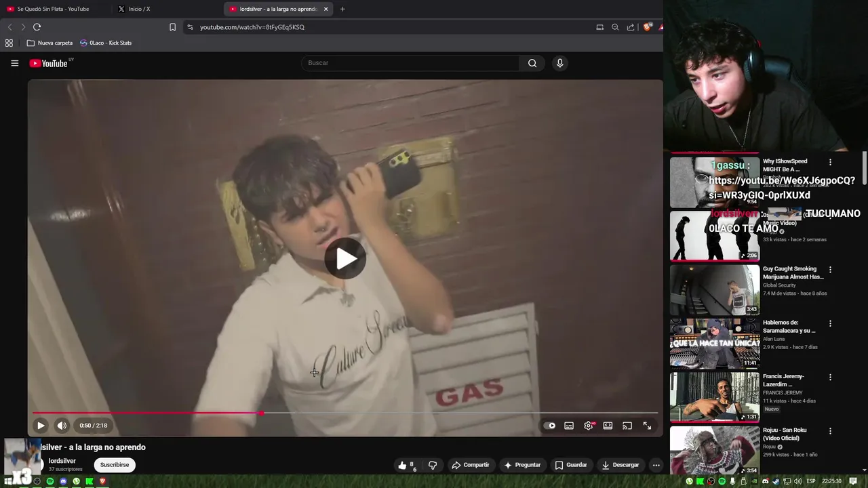Open options for Why IShowSpeed video
This screenshot has width=868, height=488.
[830, 163]
